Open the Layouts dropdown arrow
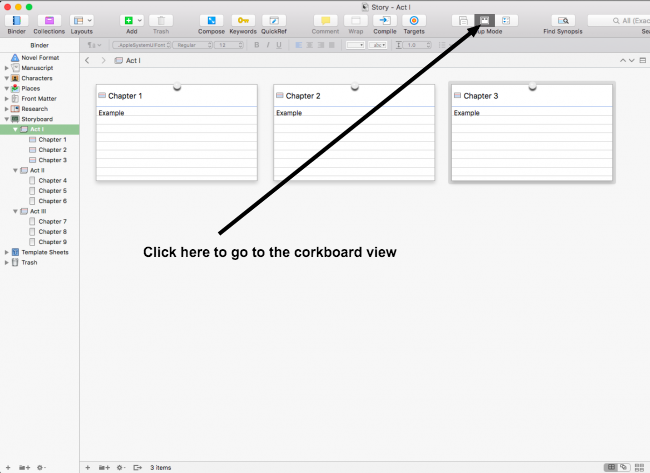 90,20
